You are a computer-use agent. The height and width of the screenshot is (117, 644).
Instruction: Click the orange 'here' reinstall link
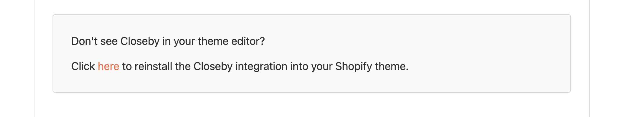(108, 66)
